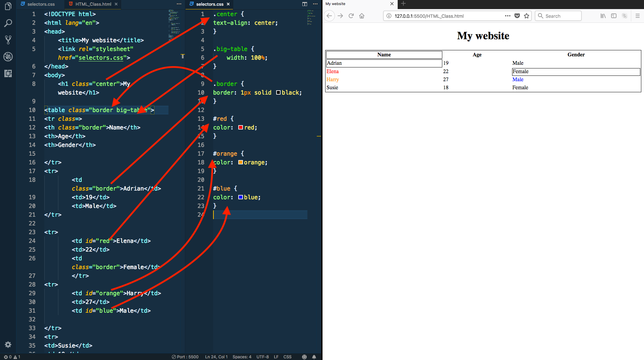
Task: Open the selectors.css href link
Action: click(101, 58)
